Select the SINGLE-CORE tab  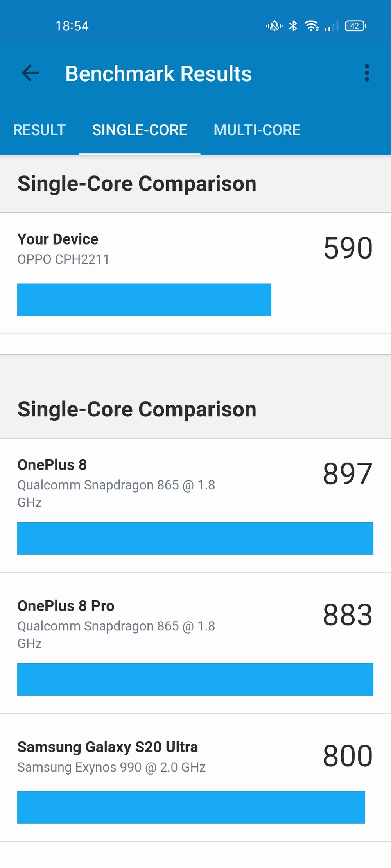point(140,130)
